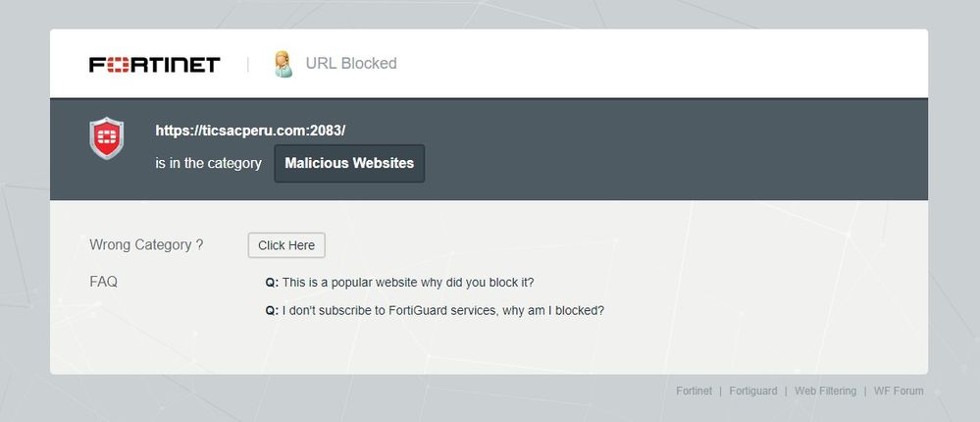This screenshot has width=980, height=422.
Task: Click the "is in the category" text
Action: click(208, 163)
